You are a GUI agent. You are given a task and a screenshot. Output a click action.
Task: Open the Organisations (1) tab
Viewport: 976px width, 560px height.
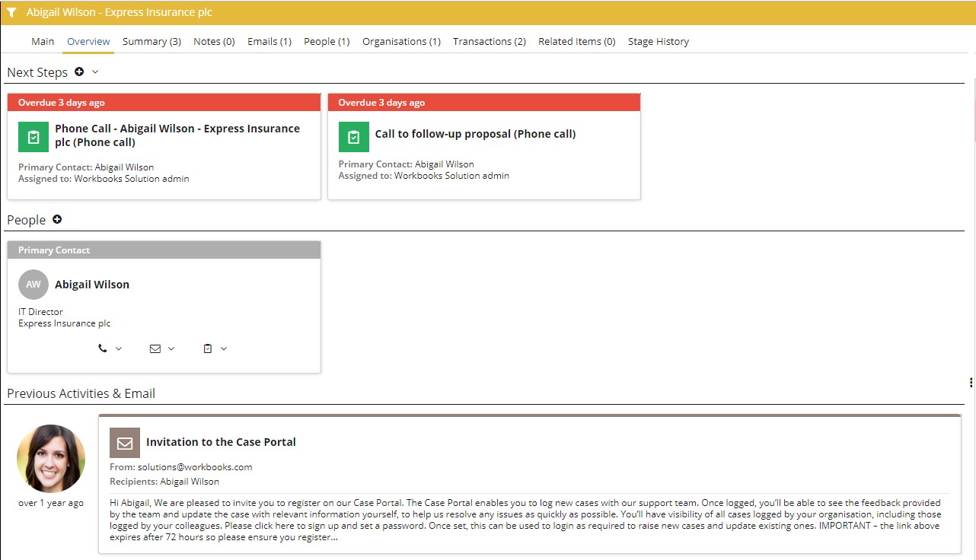pyautogui.click(x=401, y=42)
